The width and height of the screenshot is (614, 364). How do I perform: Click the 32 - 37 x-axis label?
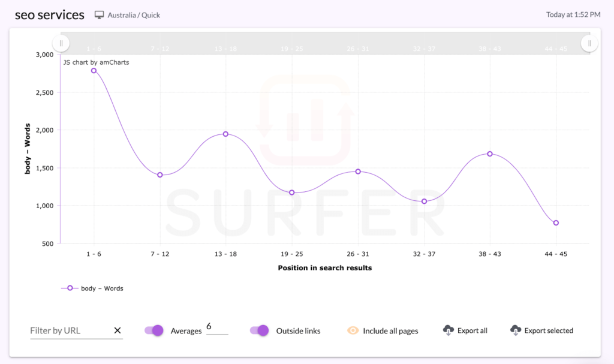pyautogui.click(x=424, y=254)
